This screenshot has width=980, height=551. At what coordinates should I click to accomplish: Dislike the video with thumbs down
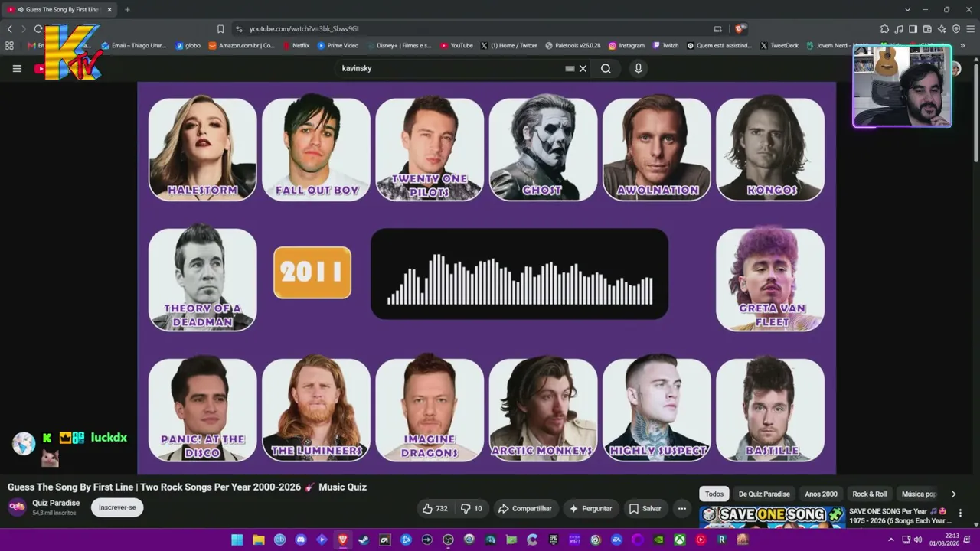coord(471,509)
